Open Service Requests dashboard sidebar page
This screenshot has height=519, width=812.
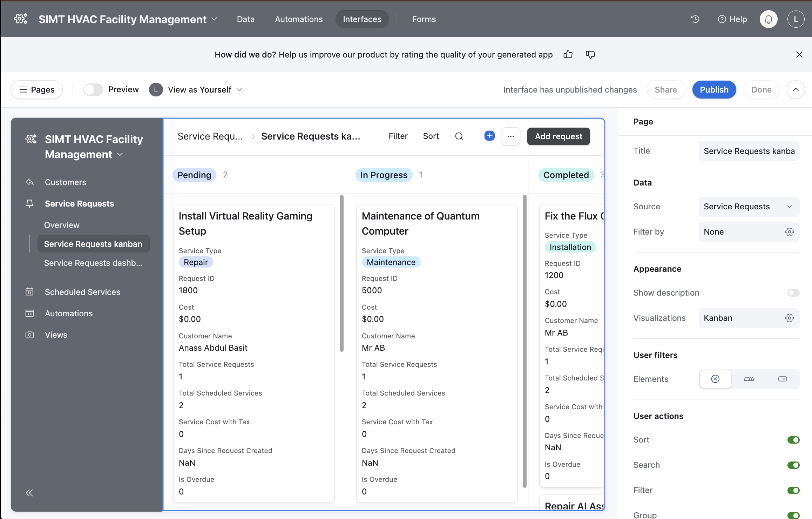coord(93,263)
